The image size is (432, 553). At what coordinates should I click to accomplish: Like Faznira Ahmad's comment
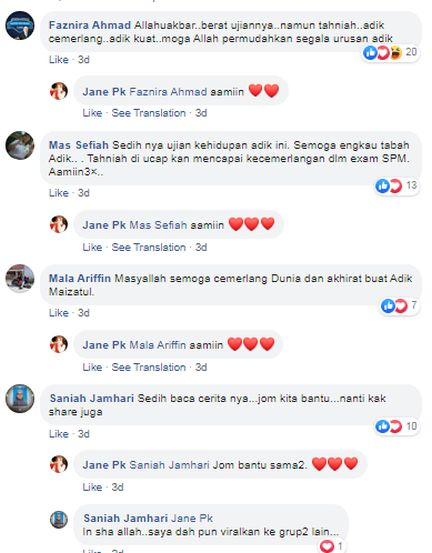59,60
